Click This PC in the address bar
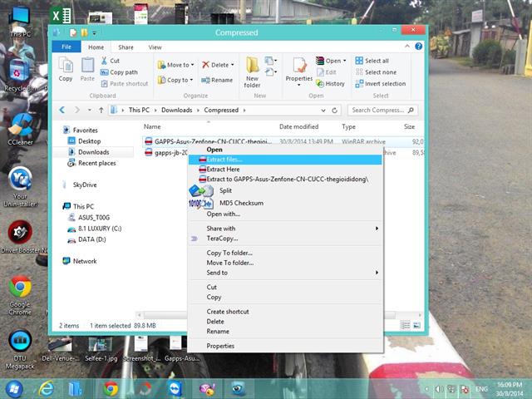The width and height of the screenshot is (532, 399). coord(139,110)
